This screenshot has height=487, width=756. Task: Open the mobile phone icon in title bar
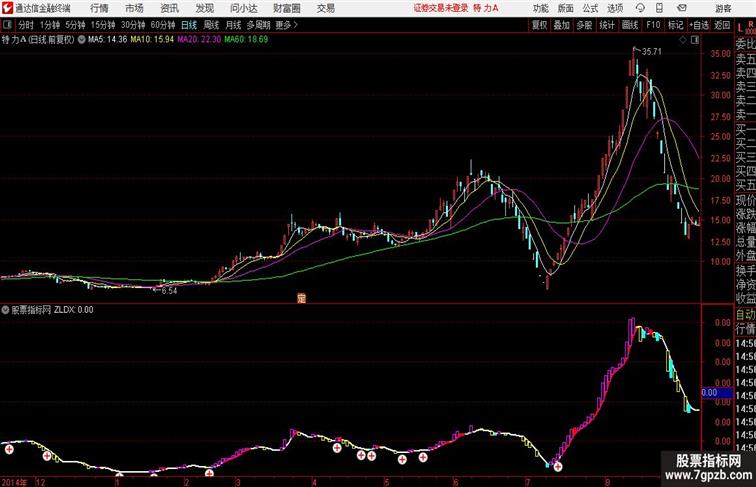[659, 8]
